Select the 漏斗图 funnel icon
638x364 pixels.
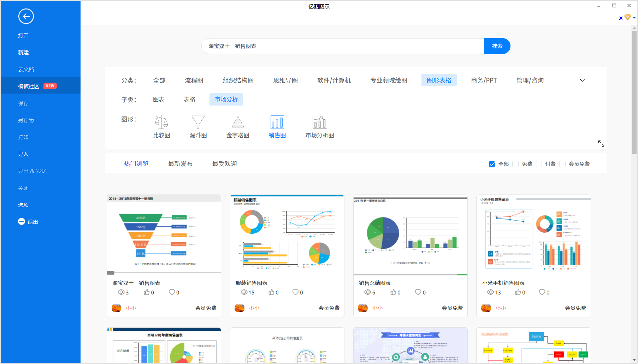point(198,122)
